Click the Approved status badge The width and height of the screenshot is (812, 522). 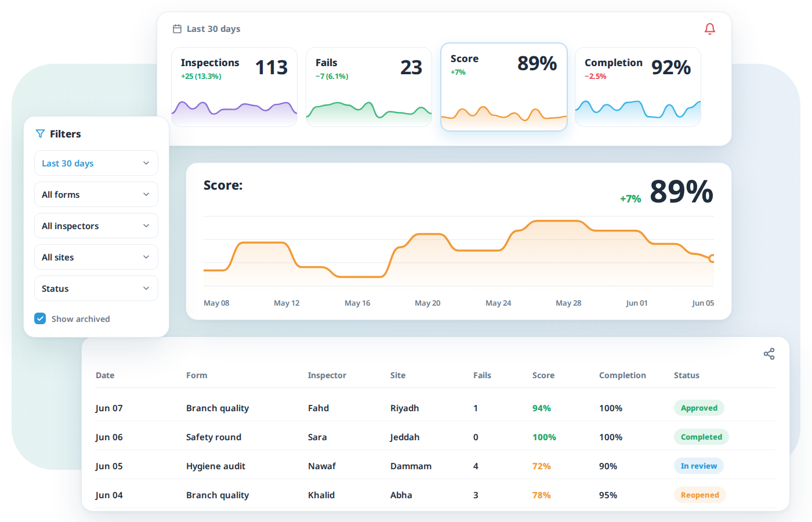[699, 408]
